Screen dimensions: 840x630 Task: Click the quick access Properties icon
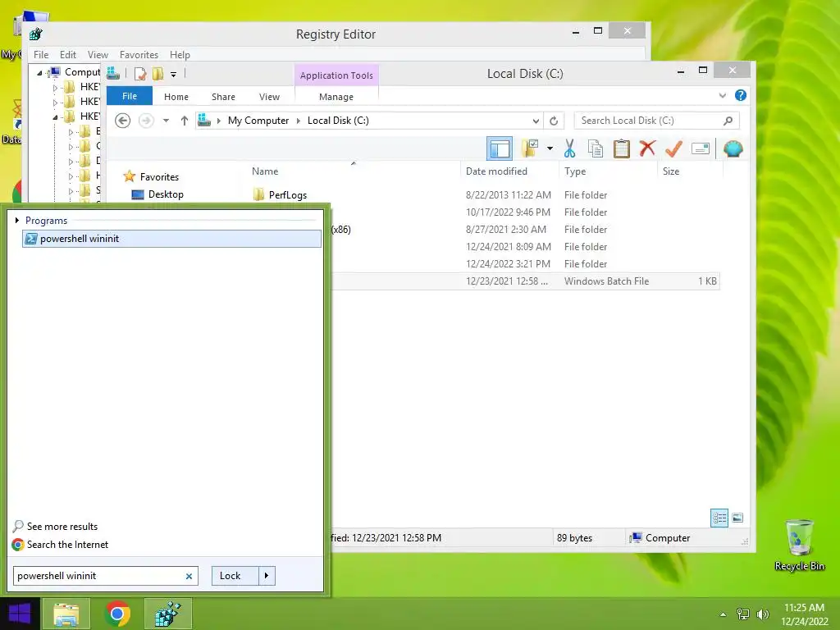[140, 73]
